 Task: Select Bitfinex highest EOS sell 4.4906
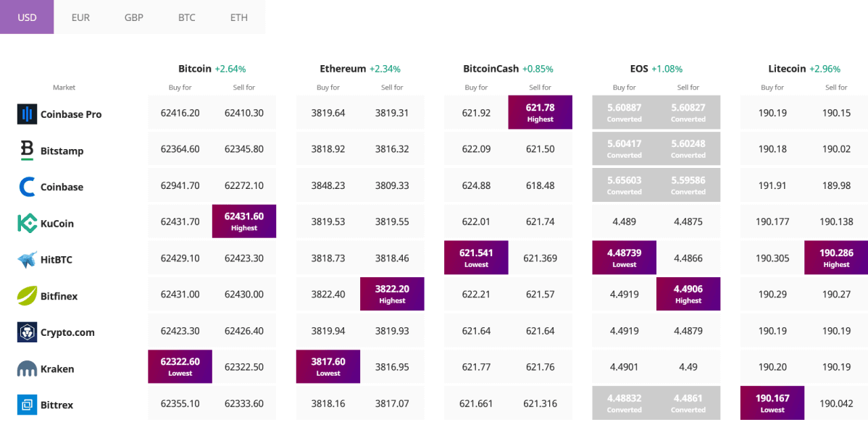click(688, 294)
